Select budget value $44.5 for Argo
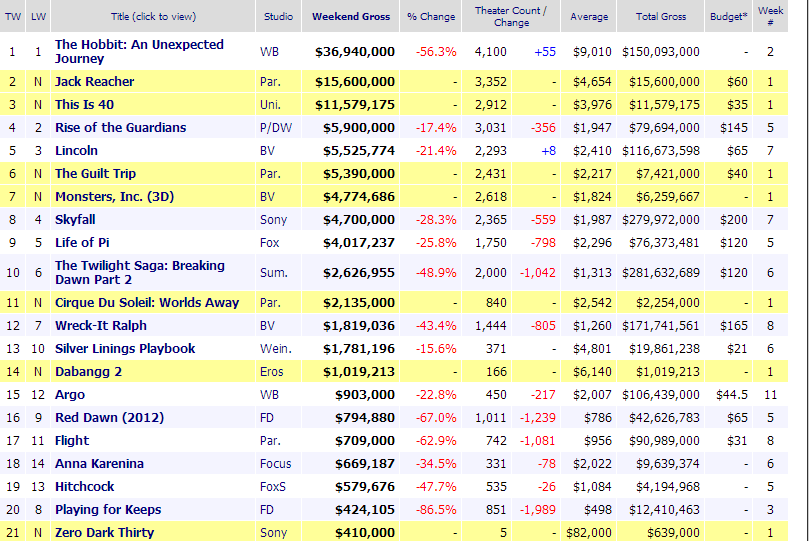Viewport: 809px width, 541px height. tap(732, 395)
